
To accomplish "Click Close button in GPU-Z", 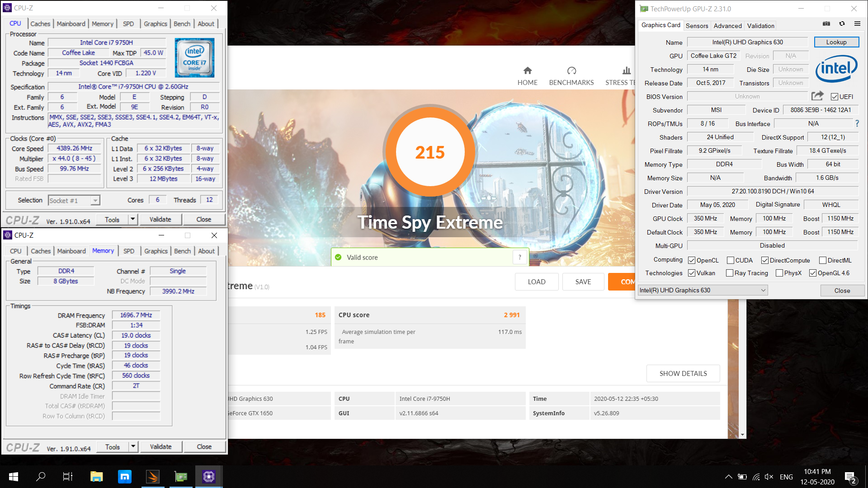I will click(x=842, y=290).
